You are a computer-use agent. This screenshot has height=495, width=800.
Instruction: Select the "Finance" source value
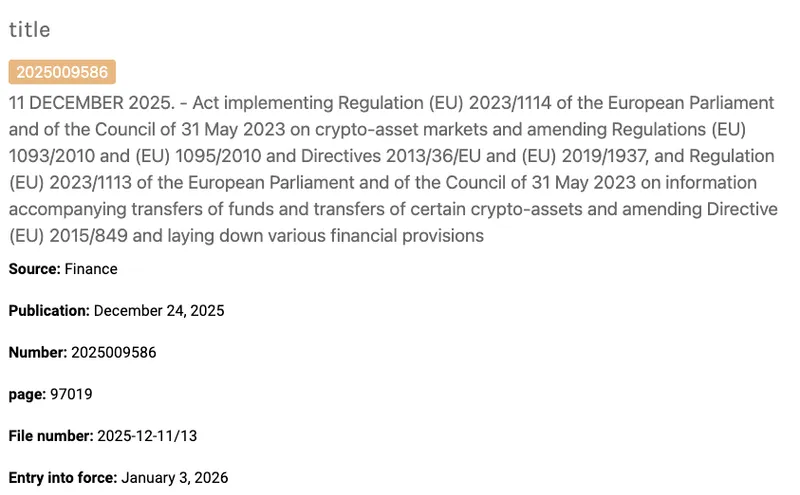tap(91, 269)
